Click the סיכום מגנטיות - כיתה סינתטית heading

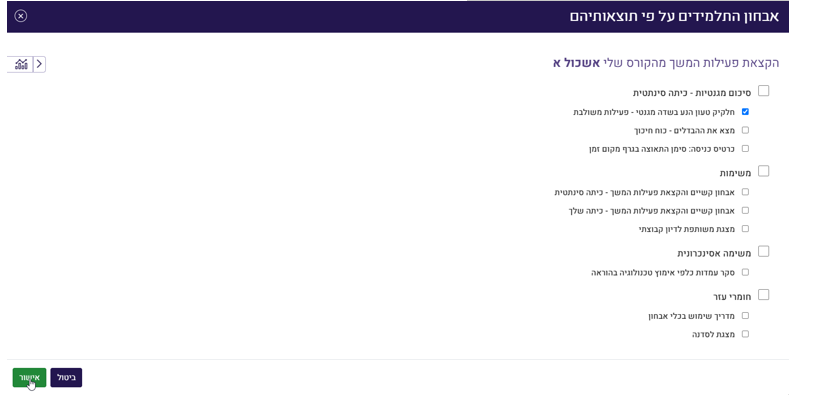[692, 93]
